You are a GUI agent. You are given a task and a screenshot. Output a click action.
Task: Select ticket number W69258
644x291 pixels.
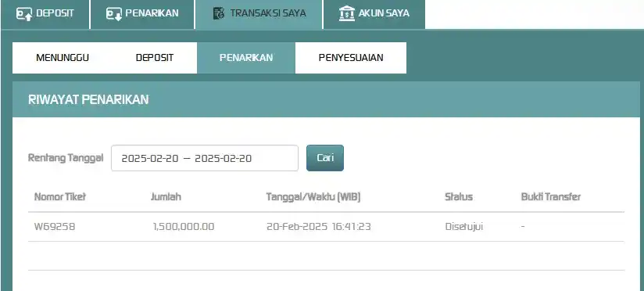pos(55,227)
